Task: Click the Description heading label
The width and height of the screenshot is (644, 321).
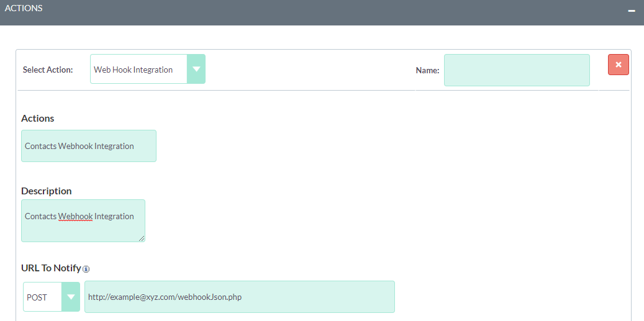Action: coord(47,191)
